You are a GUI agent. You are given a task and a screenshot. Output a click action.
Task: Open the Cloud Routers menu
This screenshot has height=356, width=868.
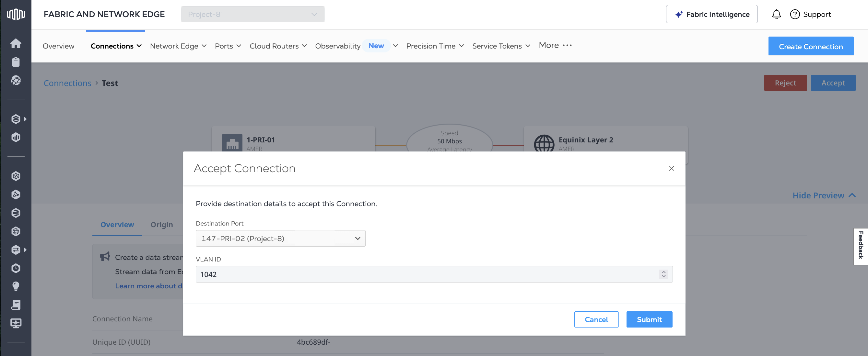point(278,46)
